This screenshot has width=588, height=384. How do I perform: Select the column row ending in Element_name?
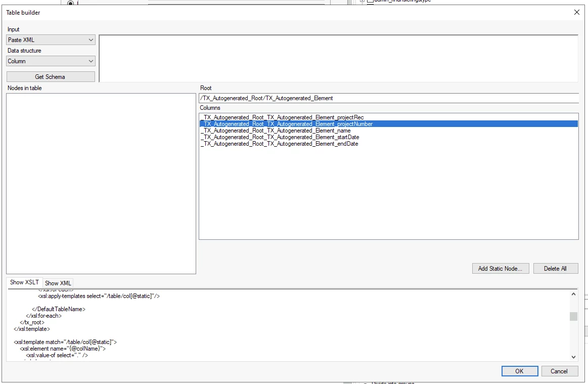pos(388,131)
